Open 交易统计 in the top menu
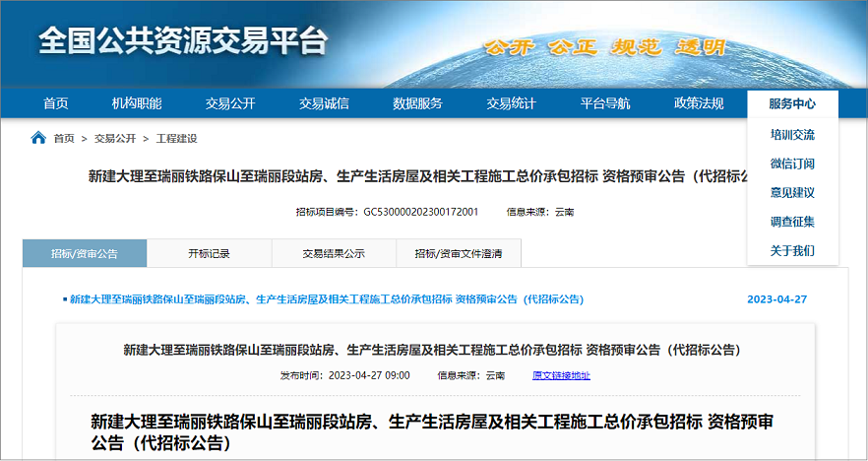The image size is (868, 461). [511, 103]
